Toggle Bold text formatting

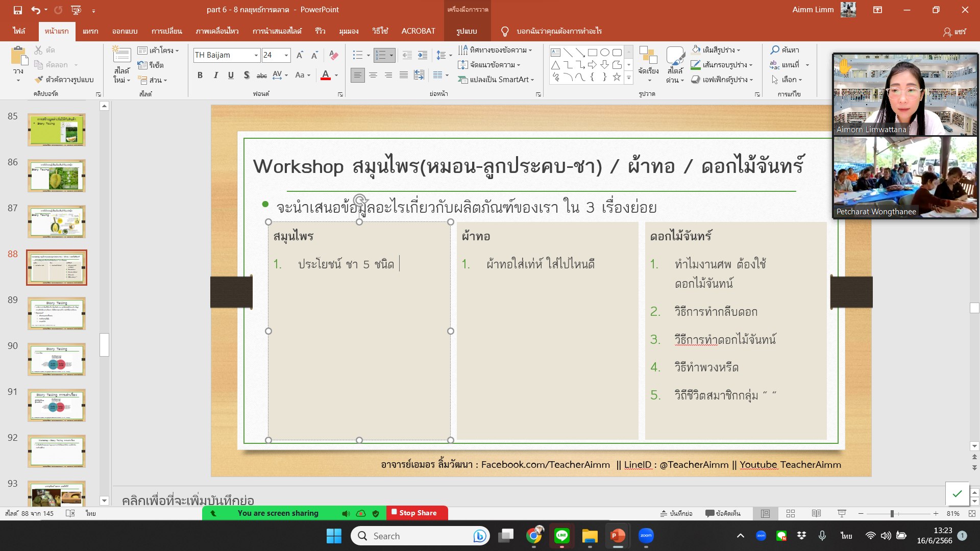[x=200, y=76]
